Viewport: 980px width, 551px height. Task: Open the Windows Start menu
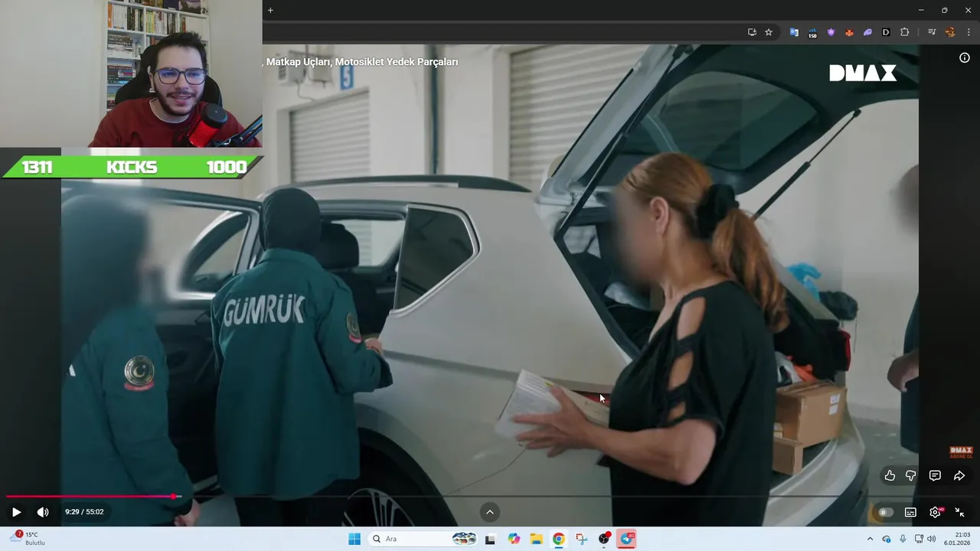[x=354, y=539]
